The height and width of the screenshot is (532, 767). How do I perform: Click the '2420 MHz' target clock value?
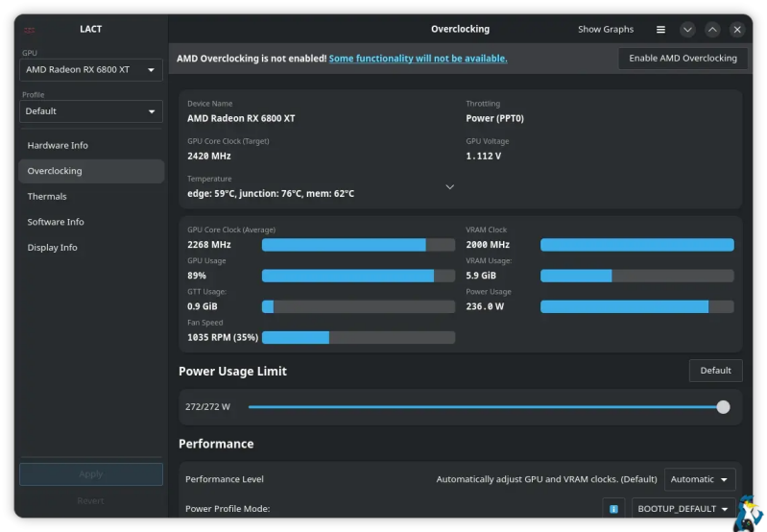[x=209, y=157]
